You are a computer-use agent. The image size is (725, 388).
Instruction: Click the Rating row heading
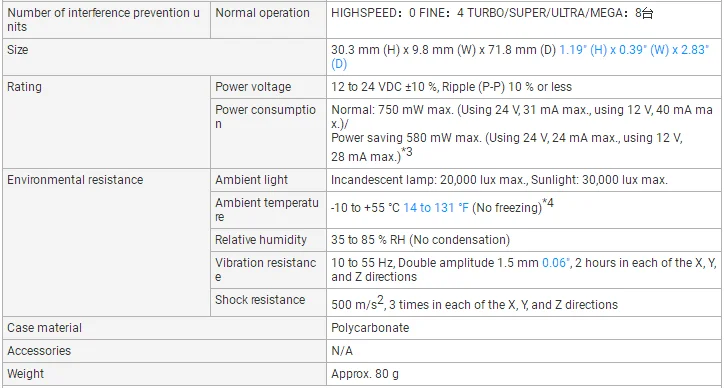point(24,87)
